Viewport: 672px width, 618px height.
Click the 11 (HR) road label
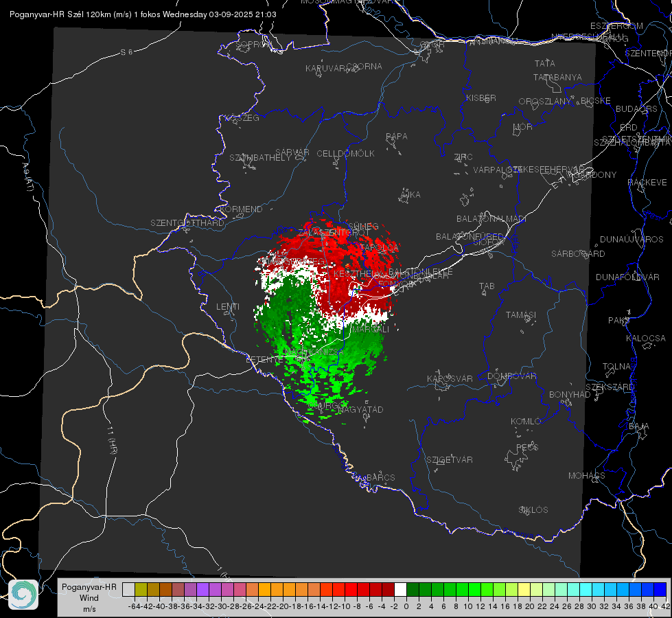point(113,439)
